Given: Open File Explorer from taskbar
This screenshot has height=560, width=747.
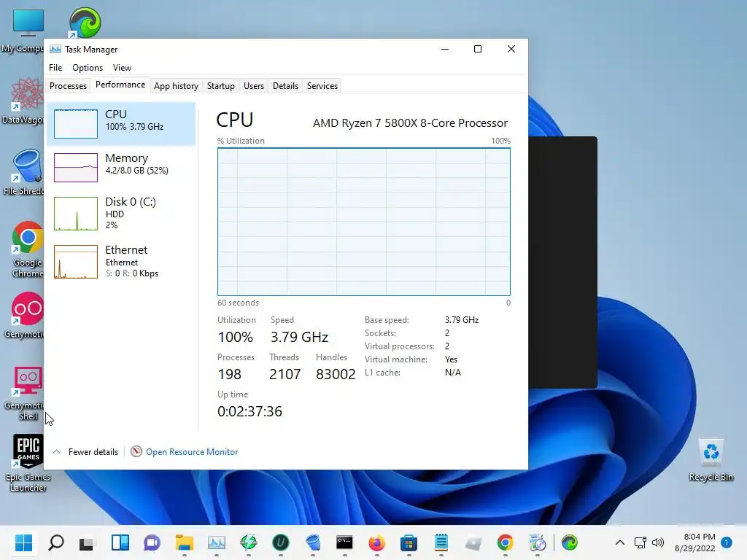Looking at the screenshot, I should (x=185, y=542).
